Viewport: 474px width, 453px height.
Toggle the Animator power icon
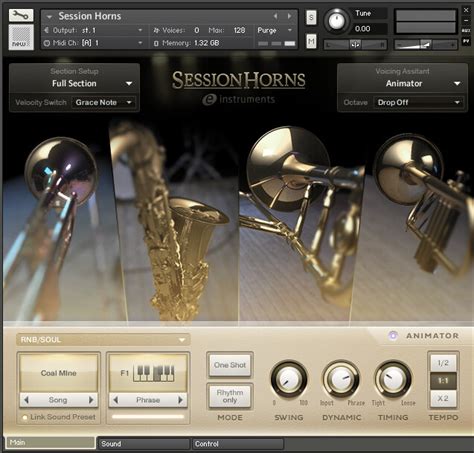pos(393,335)
